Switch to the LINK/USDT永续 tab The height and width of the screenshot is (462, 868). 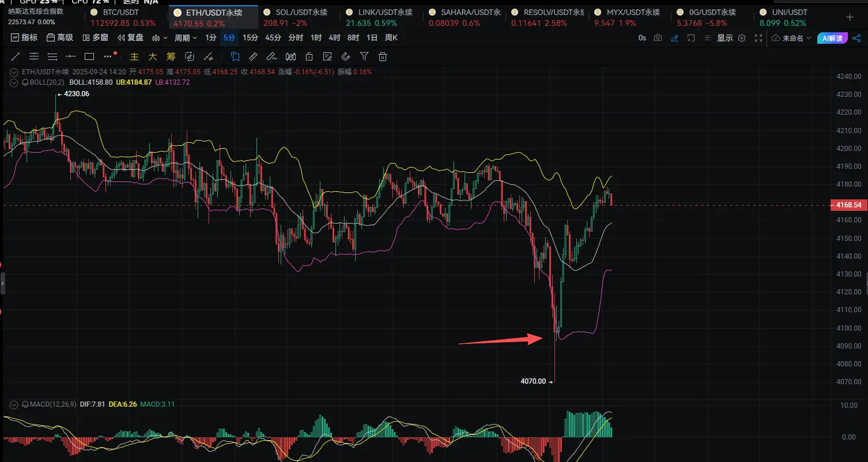coord(382,17)
